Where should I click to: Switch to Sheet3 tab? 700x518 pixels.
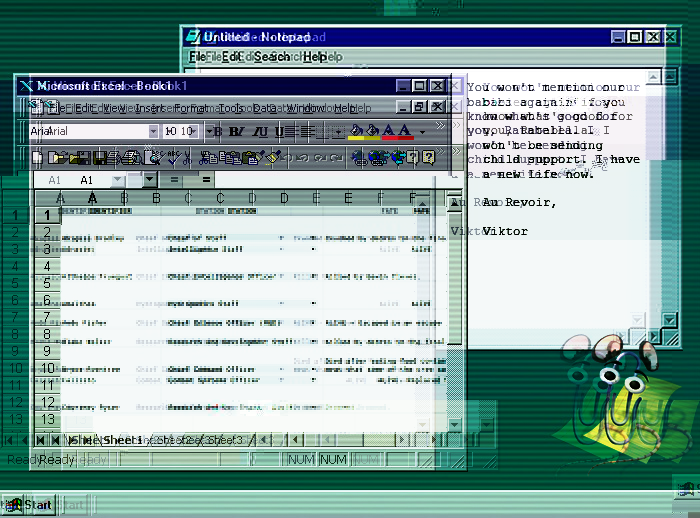coord(225,440)
